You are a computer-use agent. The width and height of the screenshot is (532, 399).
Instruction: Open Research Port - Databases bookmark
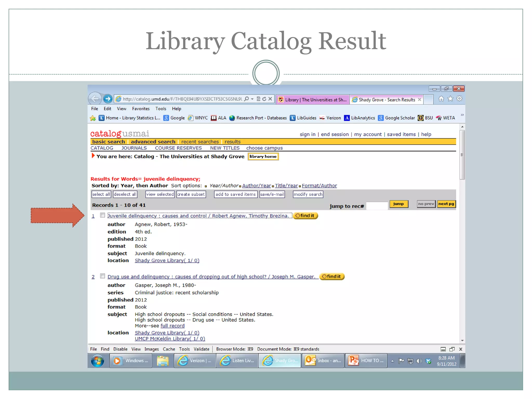coord(258,118)
